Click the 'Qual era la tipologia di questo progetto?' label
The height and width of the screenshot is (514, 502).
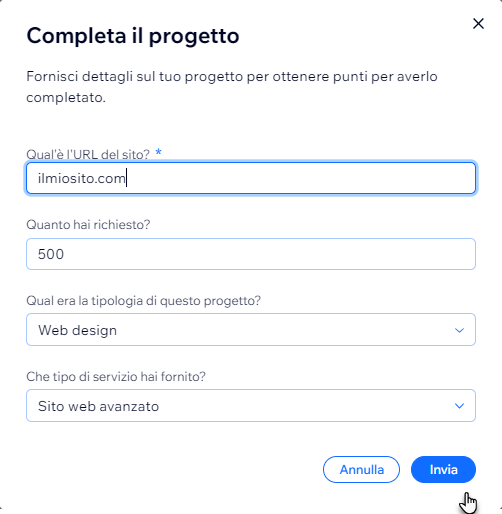[x=144, y=301]
